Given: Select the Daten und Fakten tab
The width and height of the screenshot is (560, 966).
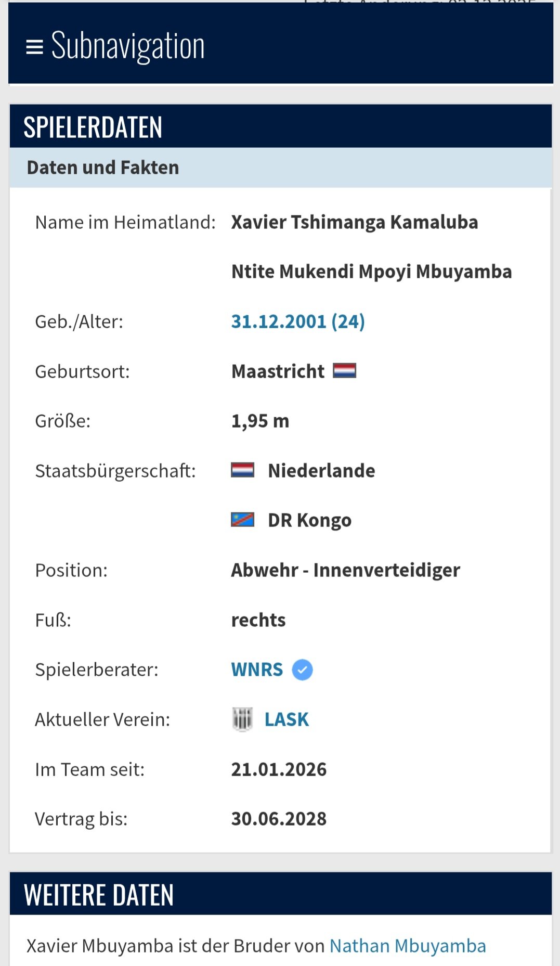Looking at the screenshot, I should (103, 168).
